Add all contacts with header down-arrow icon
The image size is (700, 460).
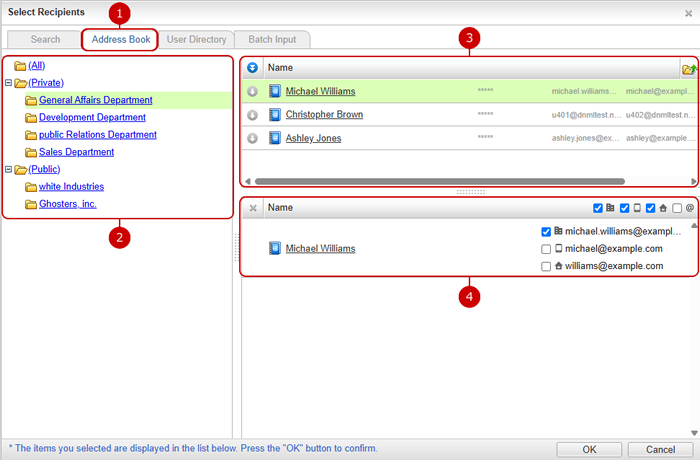pyautogui.click(x=252, y=68)
